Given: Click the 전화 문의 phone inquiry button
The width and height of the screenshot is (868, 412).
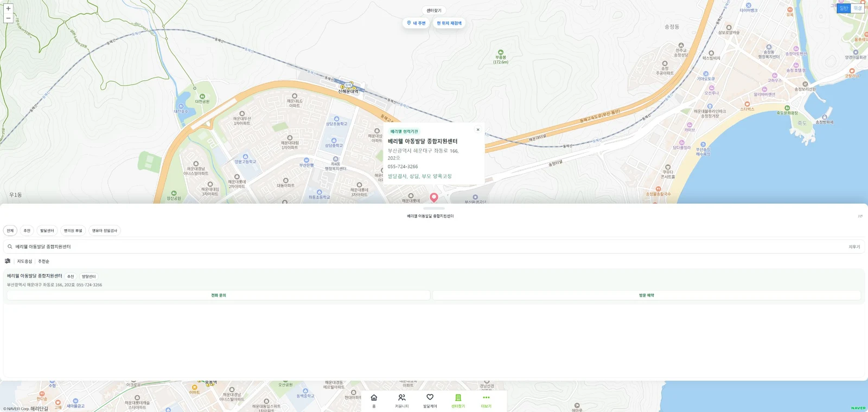Looking at the screenshot, I should [x=219, y=295].
